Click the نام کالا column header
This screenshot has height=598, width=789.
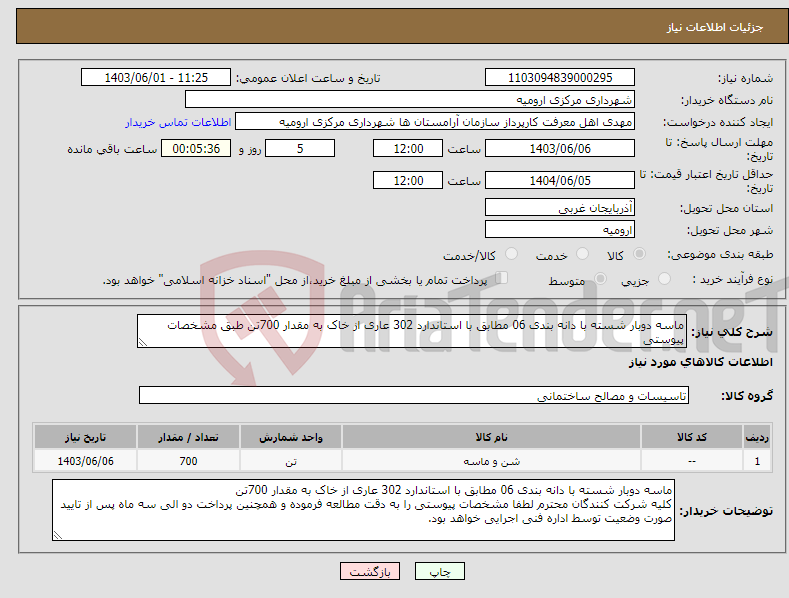(491, 437)
